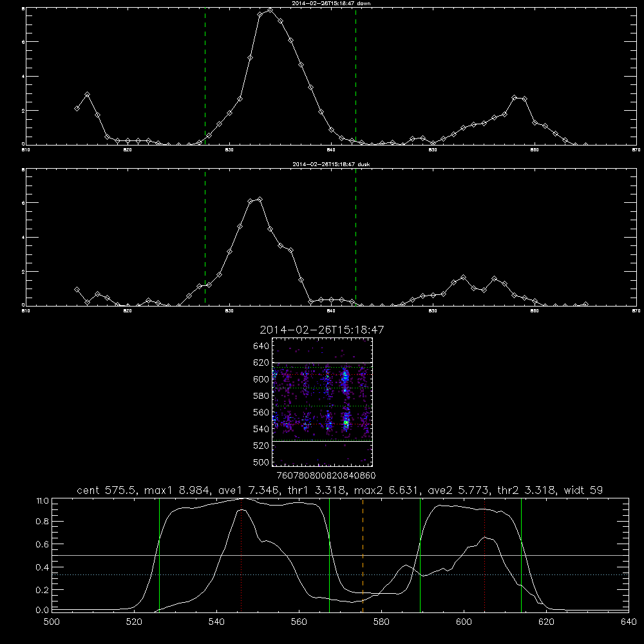The height and width of the screenshot is (644, 644).
Task: Click the orange dashed center line in bottom plot
Action: 363,554
